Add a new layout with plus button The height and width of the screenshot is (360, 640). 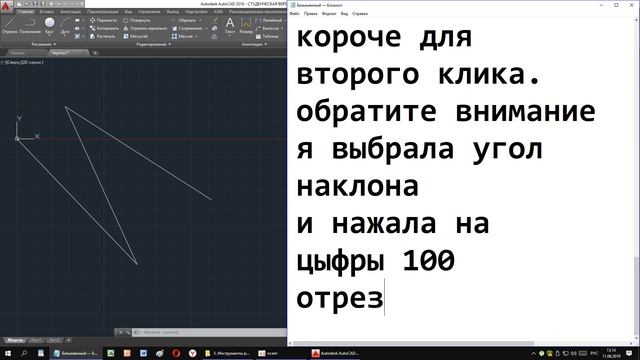[x=69, y=340]
